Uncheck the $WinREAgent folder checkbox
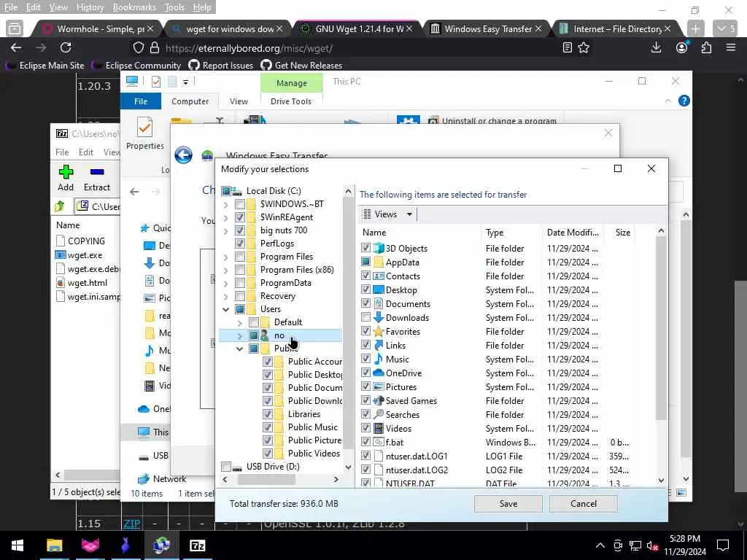This screenshot has height=560, width=747. [x=240, y=217]
